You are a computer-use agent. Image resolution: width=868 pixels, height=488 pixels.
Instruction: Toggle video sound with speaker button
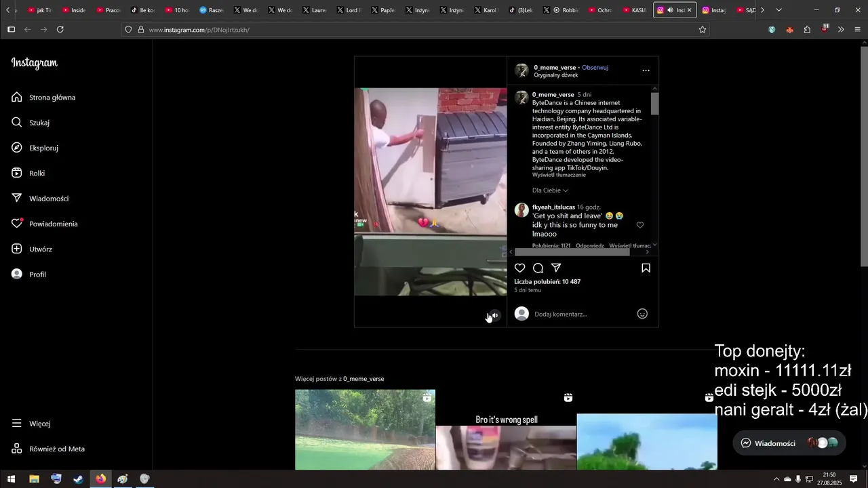point(495,315)
